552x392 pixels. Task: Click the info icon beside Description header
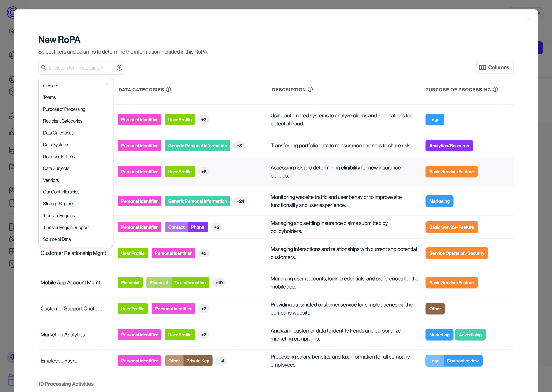coord(310,89)
